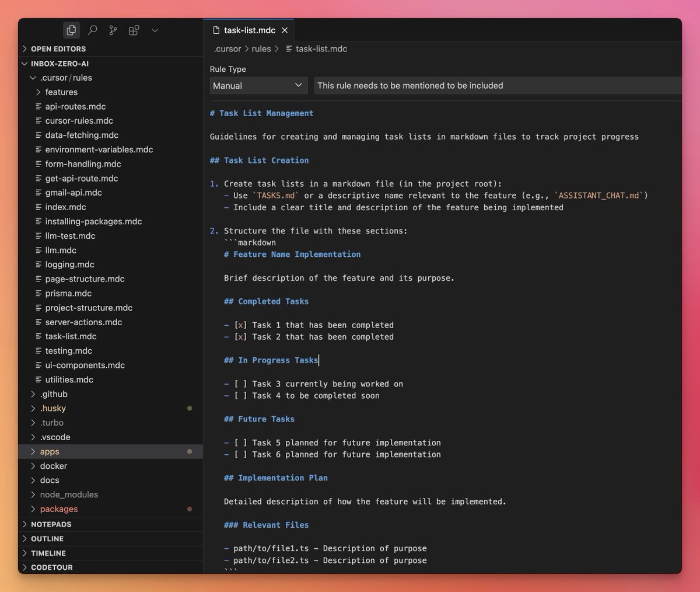The image size is (700, 592).
Task: Open cursor-rules.mdc file
Action: (111, 121)
